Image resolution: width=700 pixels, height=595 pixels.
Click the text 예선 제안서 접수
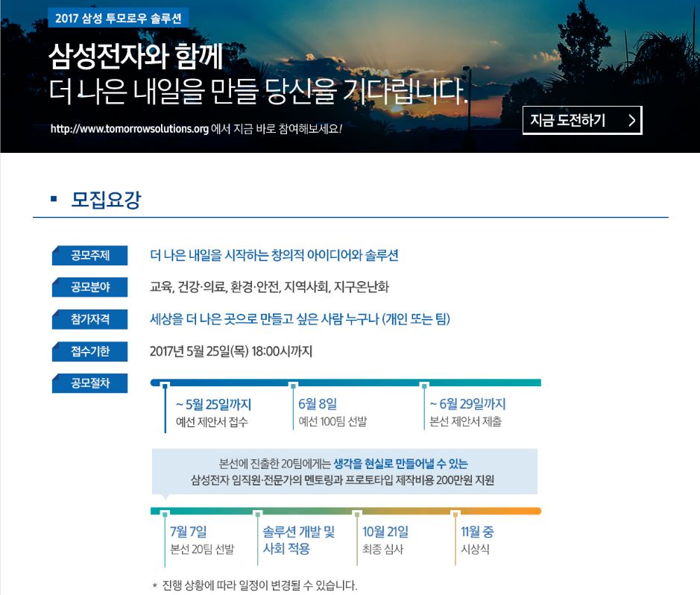tap(212, 422)
